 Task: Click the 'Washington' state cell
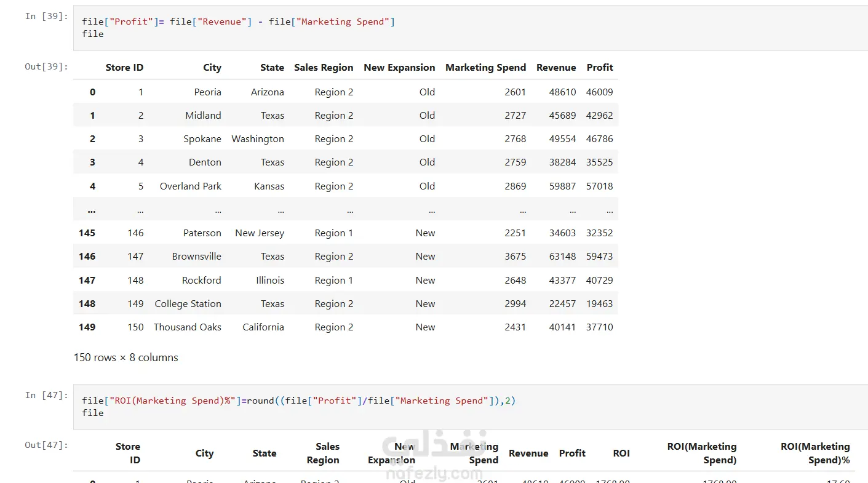[x=258, y=139]
